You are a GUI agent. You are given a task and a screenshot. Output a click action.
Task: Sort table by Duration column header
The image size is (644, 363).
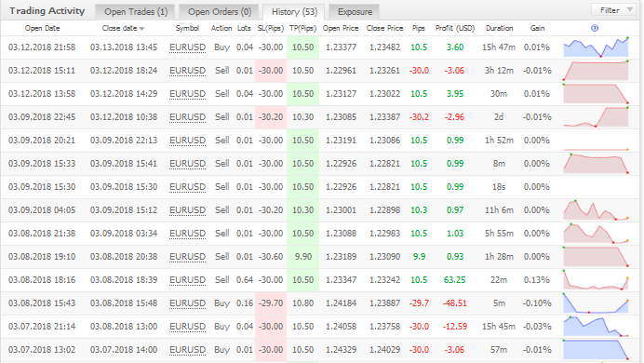click(499, 28)
